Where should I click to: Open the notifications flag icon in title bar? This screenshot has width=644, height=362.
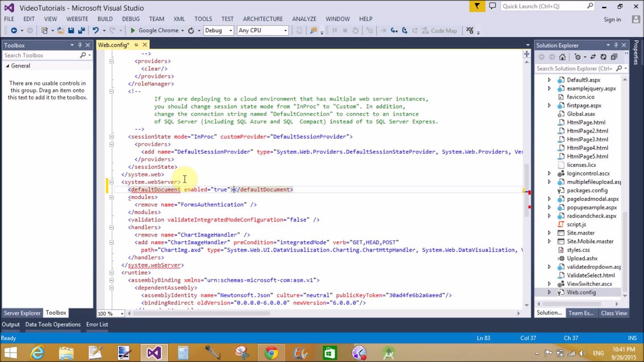pos(477,6)
